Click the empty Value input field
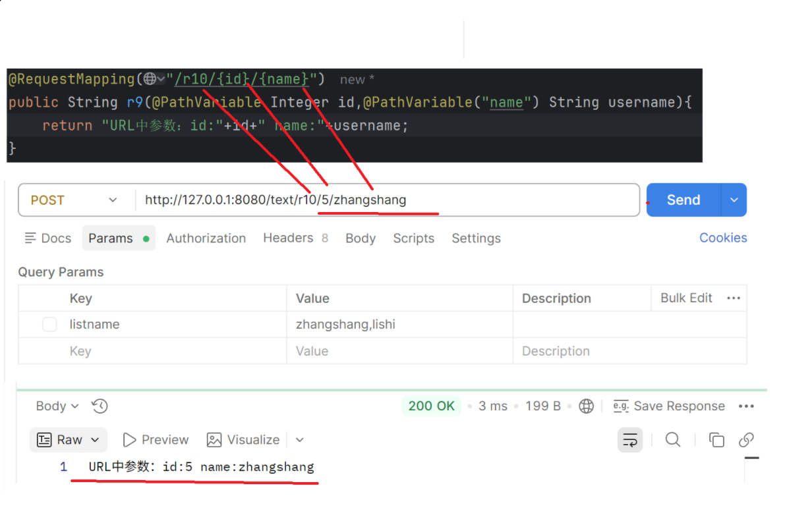This screenshot has width=812, height=519. [400, 351]
